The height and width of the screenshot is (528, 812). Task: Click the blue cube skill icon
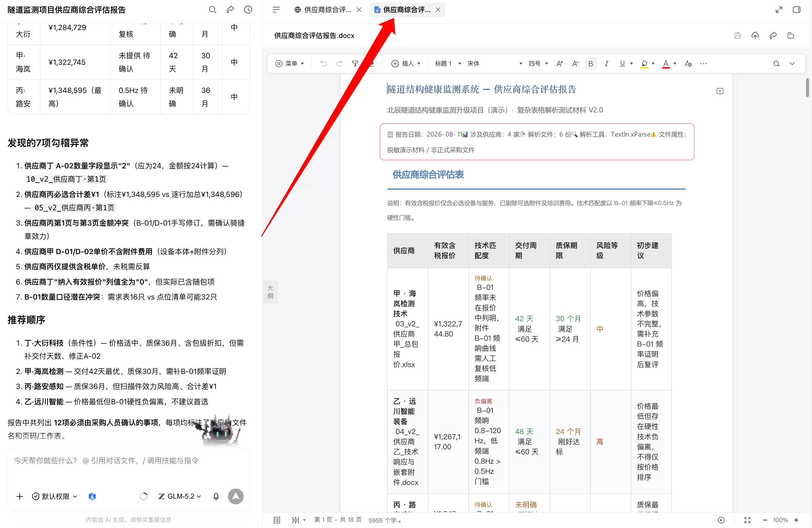(x=92, y=496)
